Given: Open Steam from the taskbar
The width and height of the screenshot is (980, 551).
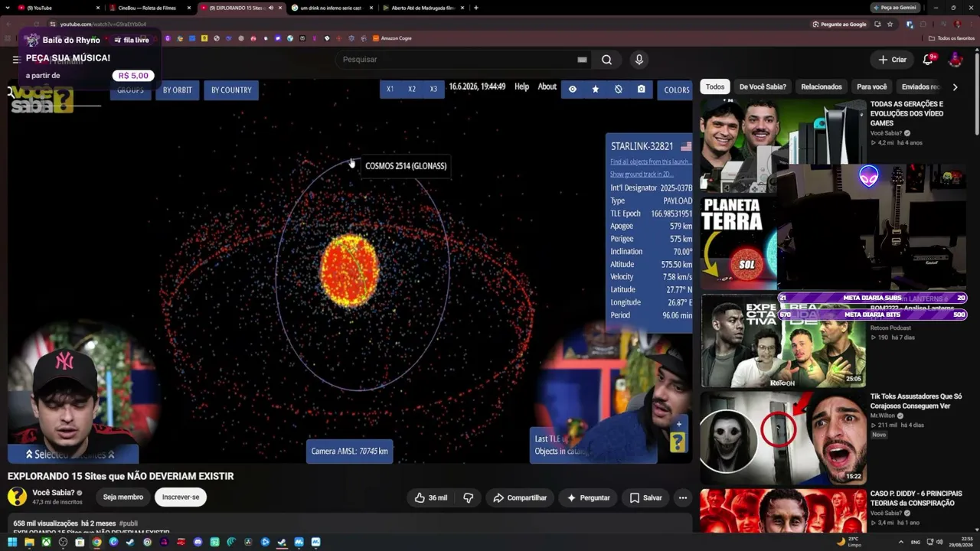Looking at the screenshot, I should pos(130,542).
